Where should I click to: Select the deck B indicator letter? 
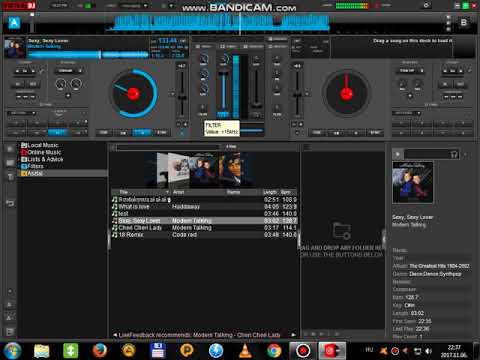464,23
